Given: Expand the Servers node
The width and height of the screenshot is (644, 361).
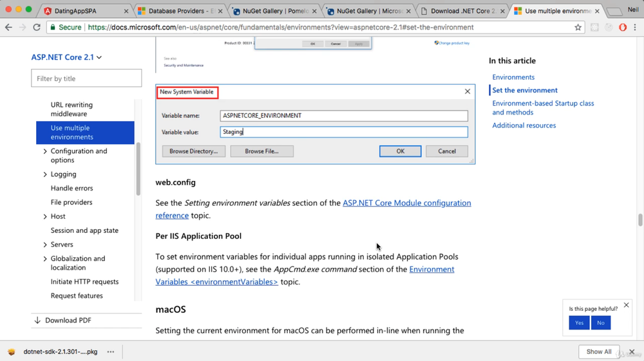Looking at the screenshot, I should pos(45,245).
